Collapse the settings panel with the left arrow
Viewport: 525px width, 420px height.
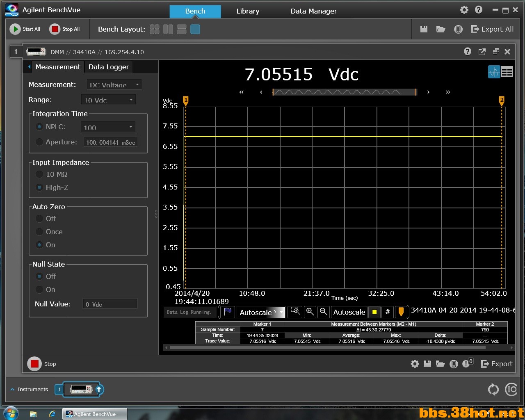[x=29, y=67]
